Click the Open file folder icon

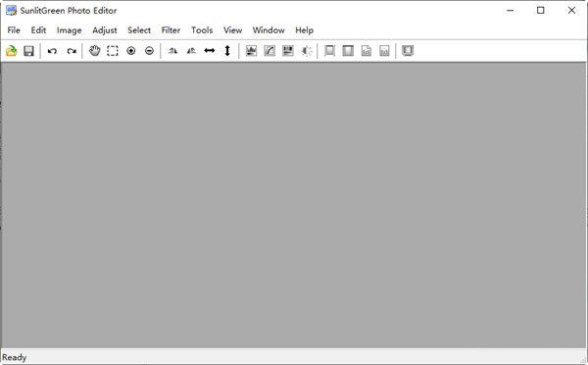pos(12,51)
